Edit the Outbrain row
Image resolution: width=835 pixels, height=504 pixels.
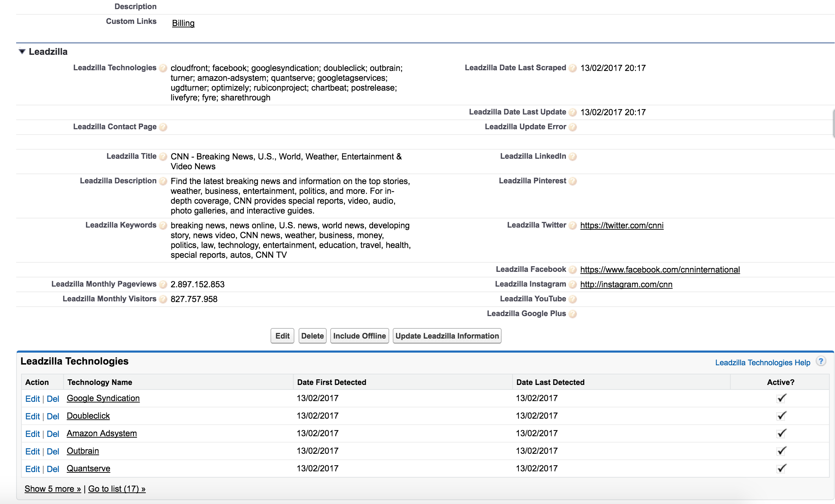click(x=32, y=452)
